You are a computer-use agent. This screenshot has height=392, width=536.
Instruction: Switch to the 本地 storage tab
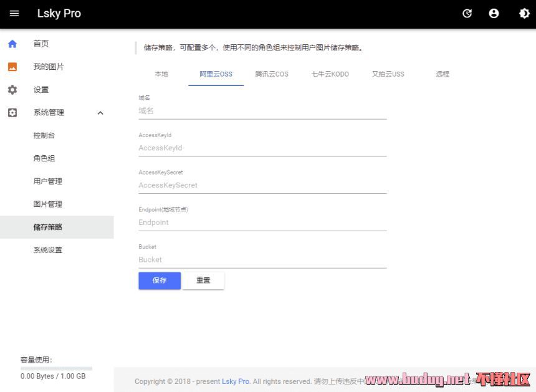[x=161, y=74]
